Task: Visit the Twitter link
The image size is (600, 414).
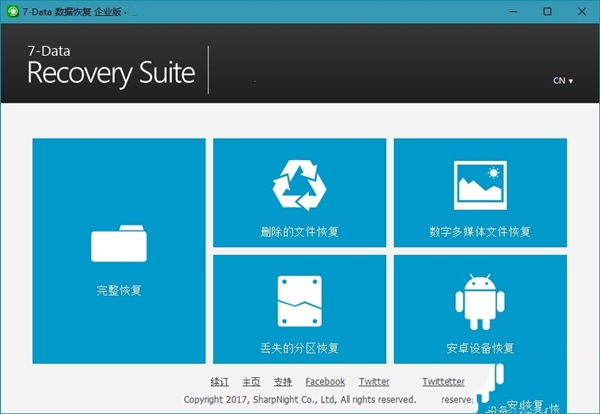Action: pyautogui.click(x=374, y=381)
